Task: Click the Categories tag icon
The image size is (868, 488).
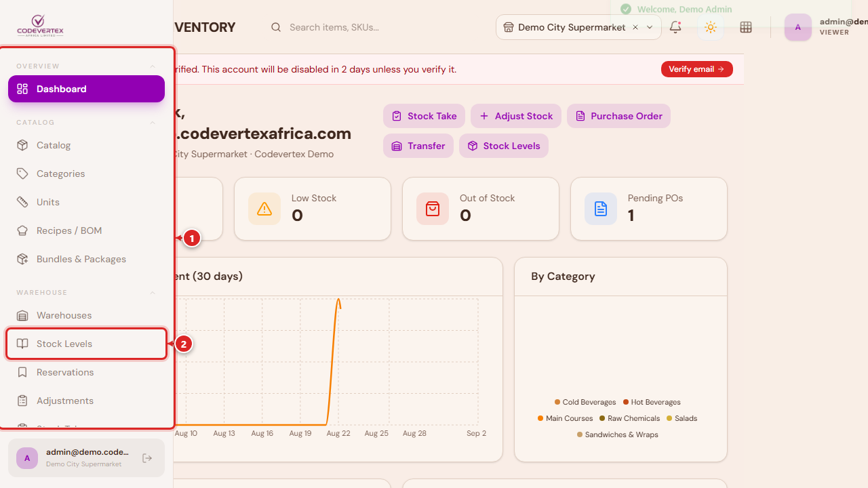Action: [x=22, y=174]
